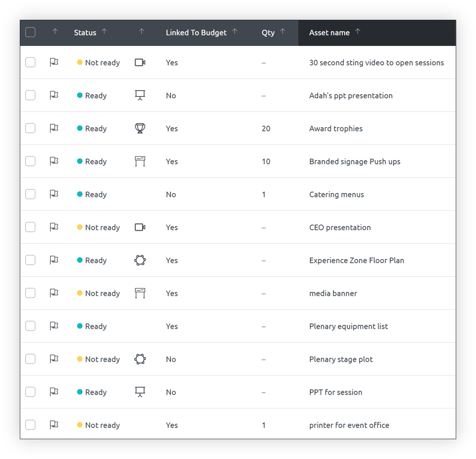Screen dimensions: 476x459
Task: Click 'No' budget value in Catering menus row
Action: click(171, 195)
